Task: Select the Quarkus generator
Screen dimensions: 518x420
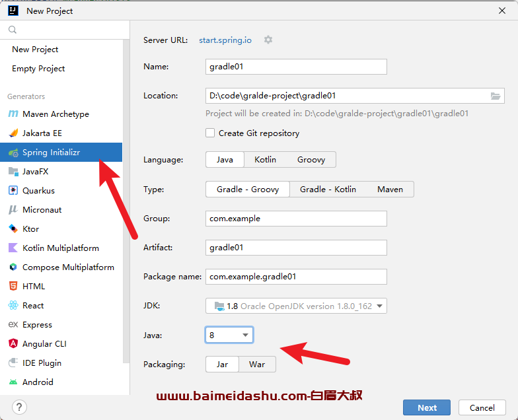Action: click(x=61, y=190)
